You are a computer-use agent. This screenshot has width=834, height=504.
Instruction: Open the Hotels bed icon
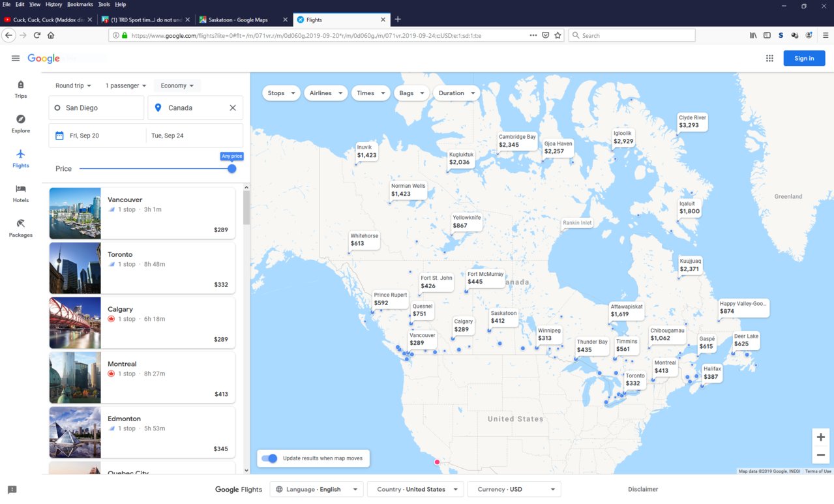click(21, 194)
